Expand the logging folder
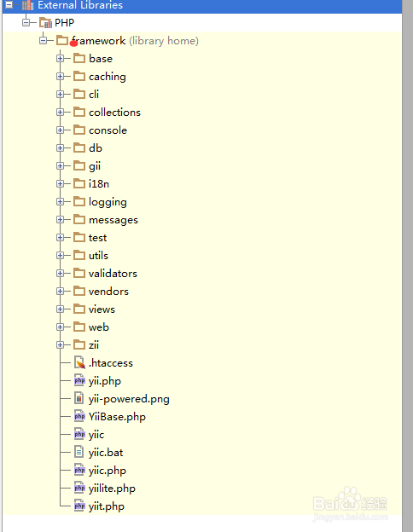Image resolution: width=413 pixels, height=532 pixels. pos(60,202)
